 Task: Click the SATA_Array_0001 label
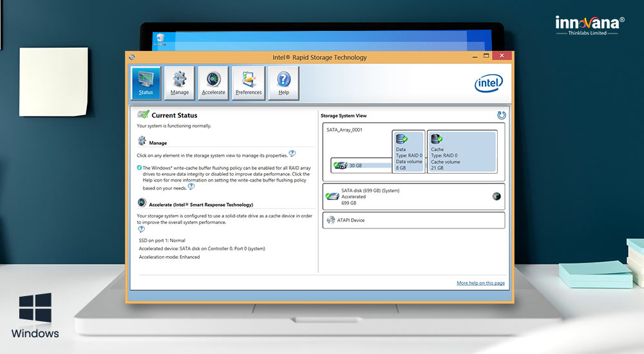pos(344,130)
